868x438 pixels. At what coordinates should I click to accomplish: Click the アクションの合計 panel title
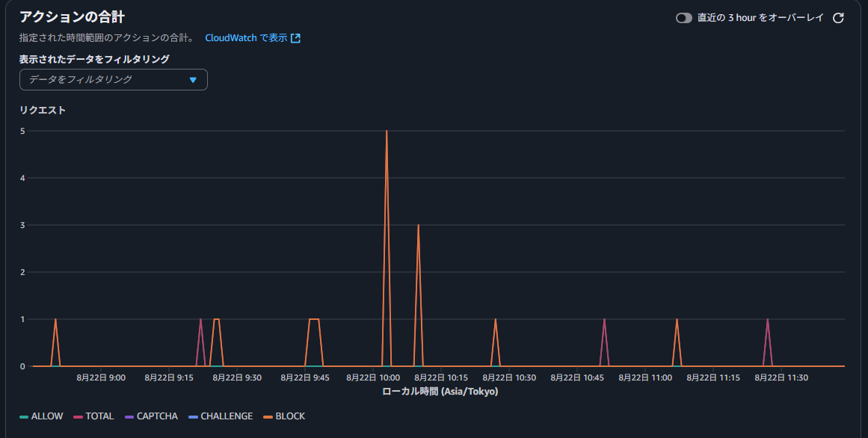[72, 17]
